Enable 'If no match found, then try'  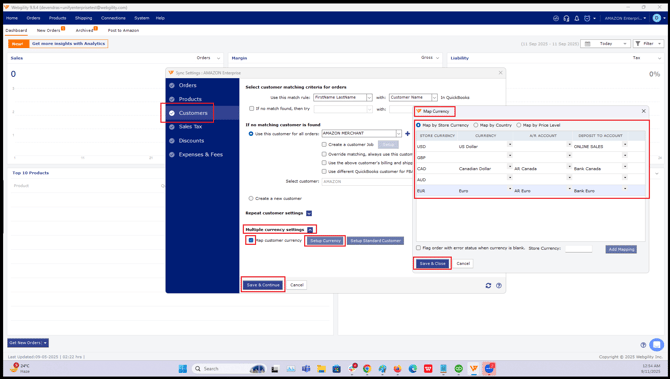[x=251, y=109]
